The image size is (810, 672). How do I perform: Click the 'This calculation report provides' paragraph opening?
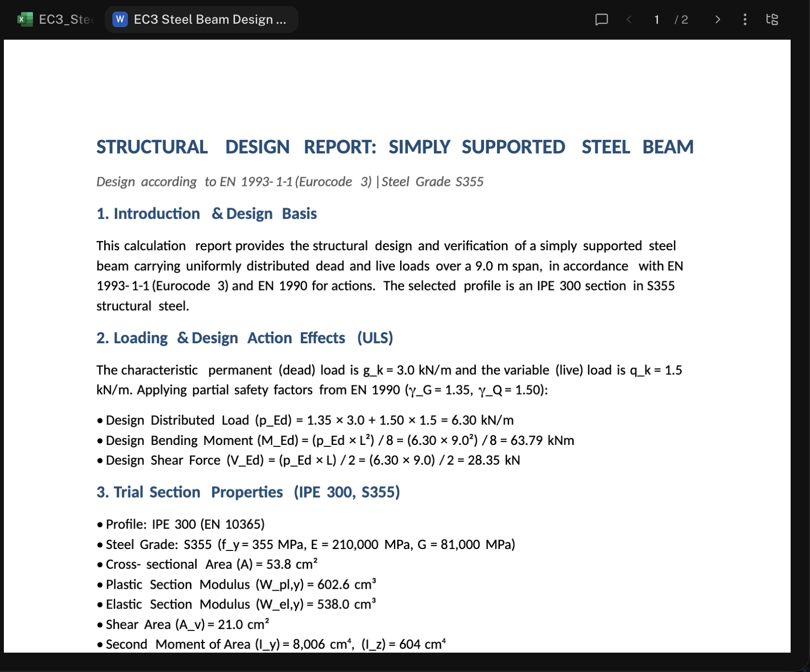pos(190,246)
